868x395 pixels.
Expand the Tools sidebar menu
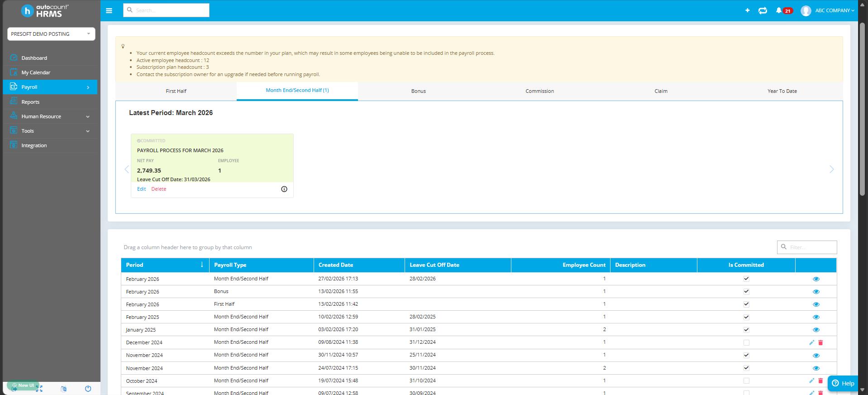click(x=50, y=131)
